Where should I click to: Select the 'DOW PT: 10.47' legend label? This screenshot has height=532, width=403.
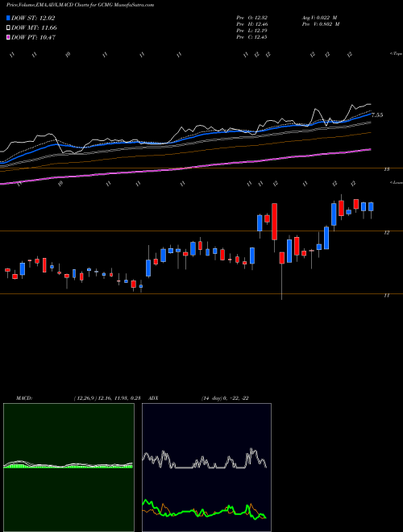point(33,37)
